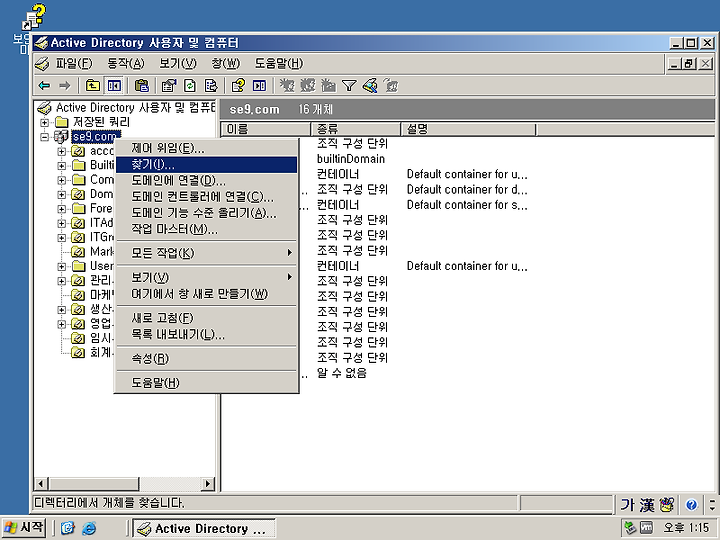The height and width of the screenshot is (540, 720).
Task: Choose 도메인 컨트롤러에 연결(C)... entry
Action: [x=206, y=197]
